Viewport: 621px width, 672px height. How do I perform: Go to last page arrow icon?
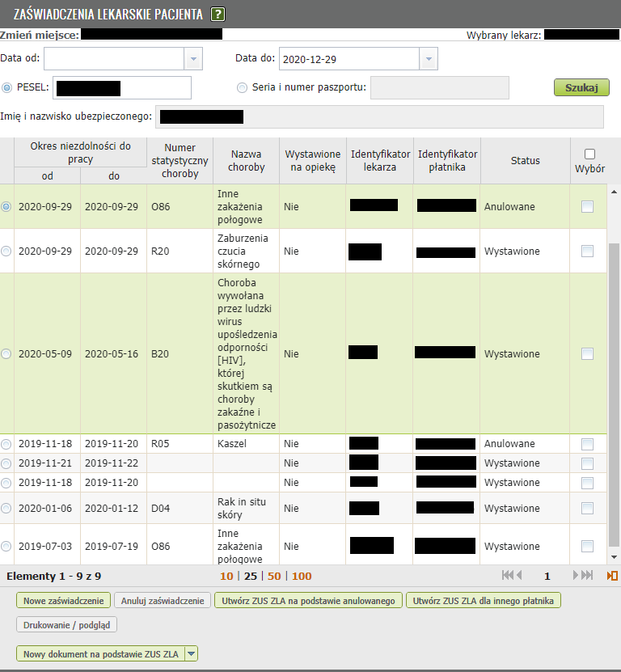[x=587, y=575]
